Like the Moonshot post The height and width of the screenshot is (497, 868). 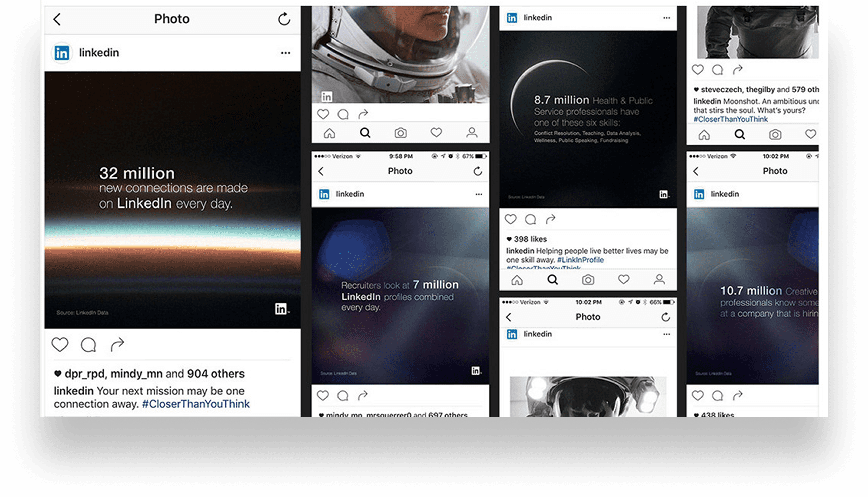point(697,70)
